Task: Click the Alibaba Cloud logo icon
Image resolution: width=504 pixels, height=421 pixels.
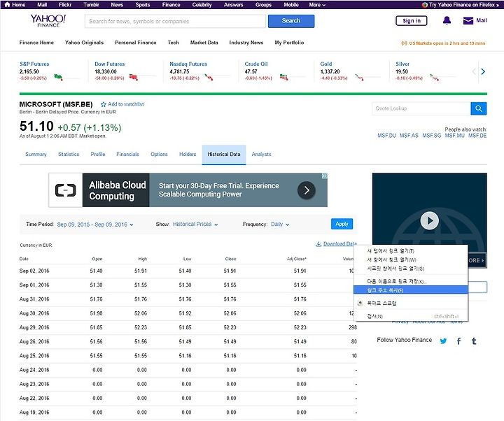Action: pyautogui.click(x=66, y=190)
